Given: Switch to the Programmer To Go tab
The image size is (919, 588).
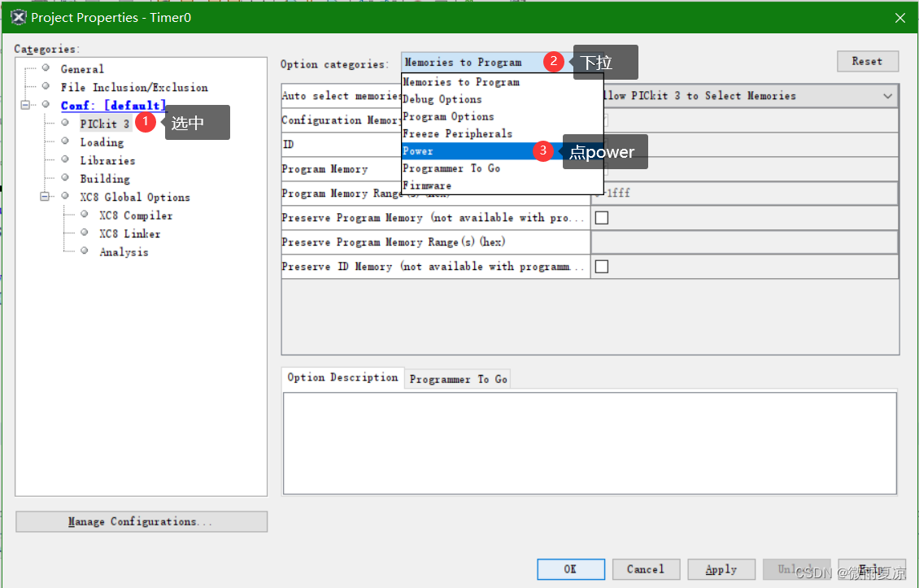Looking at the screenshot, I should click(459, 379).
